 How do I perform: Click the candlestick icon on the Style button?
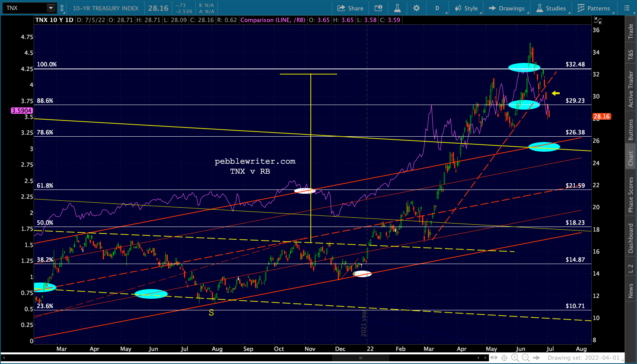tap(458, 8)
